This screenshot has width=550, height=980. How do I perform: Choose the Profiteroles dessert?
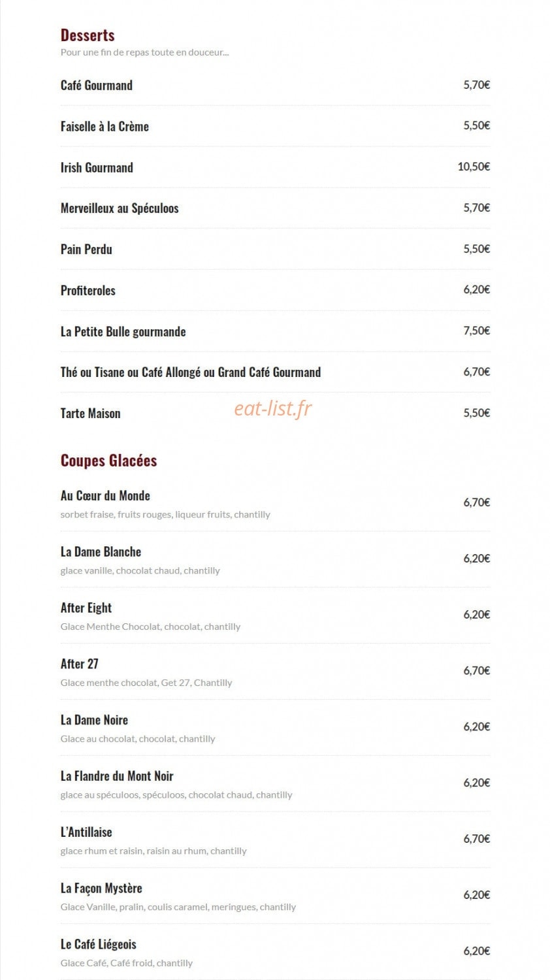(88, 290)
